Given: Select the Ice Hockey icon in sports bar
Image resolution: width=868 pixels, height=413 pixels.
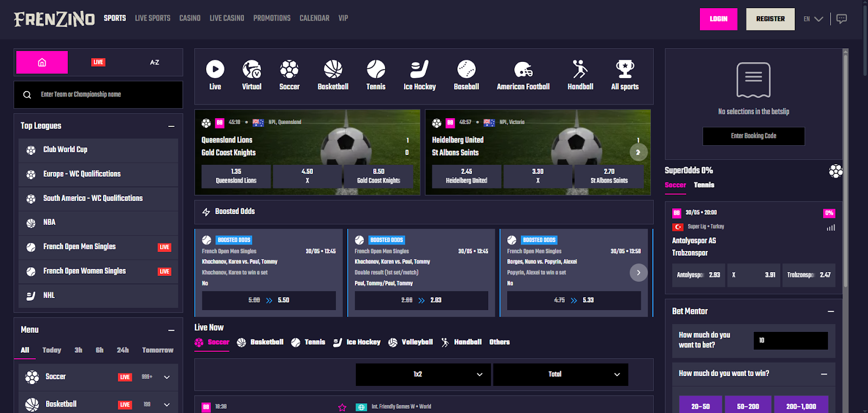Looking at the screenshot, I should pyautogui.click(x=419, y=69).
